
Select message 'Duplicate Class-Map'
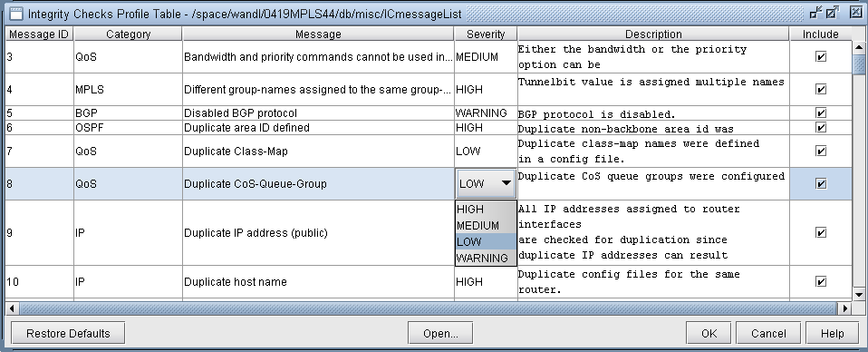[318, 151]
